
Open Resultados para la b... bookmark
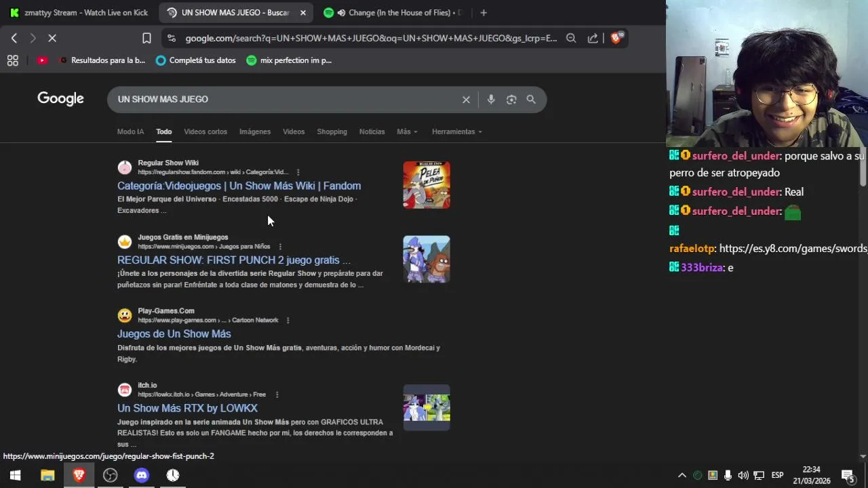pos(102,60)
